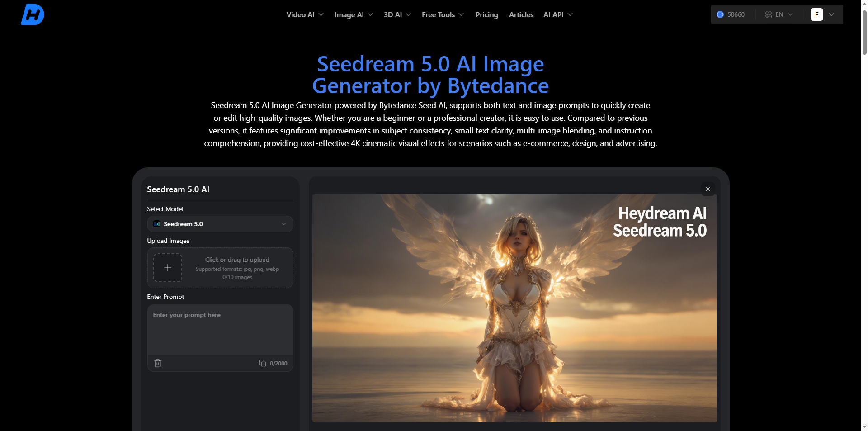
Task: Click the plus icon to upload image
Action: pos(168,268)
